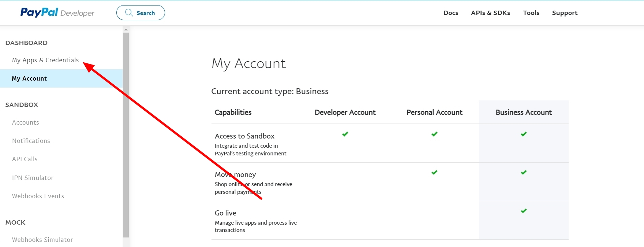
Task: Click the Capabilities column header
Action: (233, 112)
